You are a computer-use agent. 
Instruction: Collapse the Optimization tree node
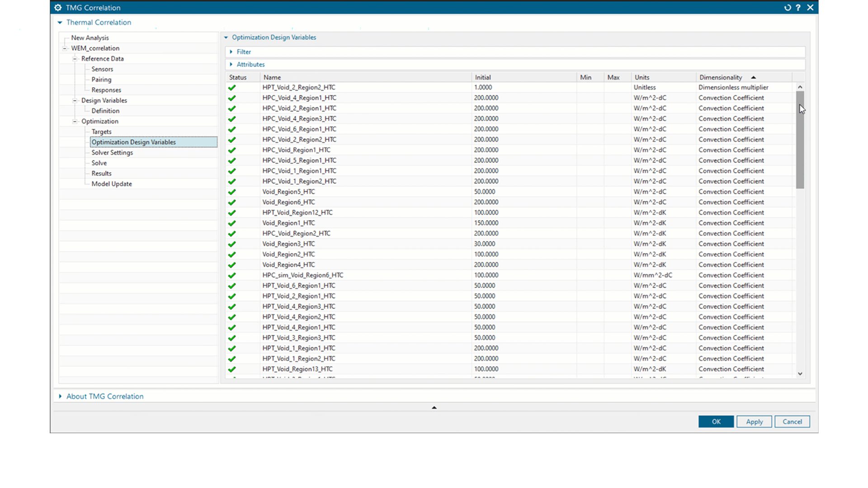(75, 122)
